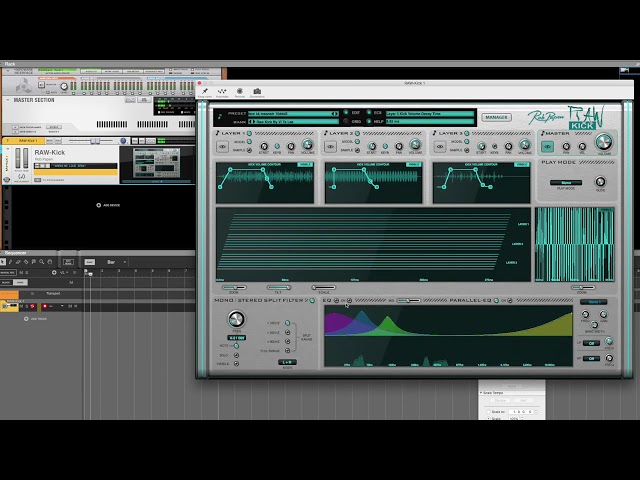Open the Play Mode selector showing Mono
The image size is (640, 480).
566,183
